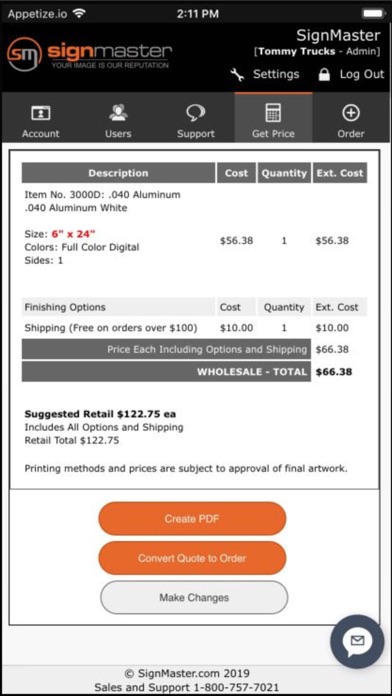Click the Settings text link
This screenshot has height=696, width=392.
[x=276, y=74]
